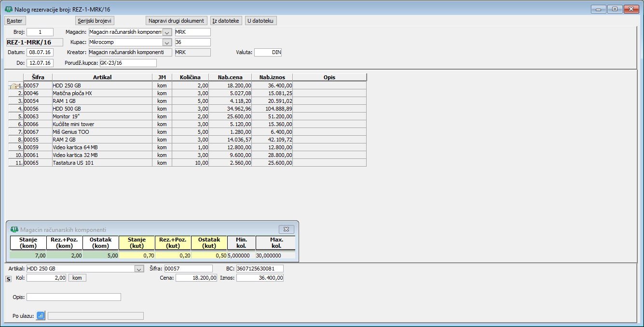The height and width of the screenshot is (327, 644).
Task: Click the Raster button
Action: coord(14,21)
